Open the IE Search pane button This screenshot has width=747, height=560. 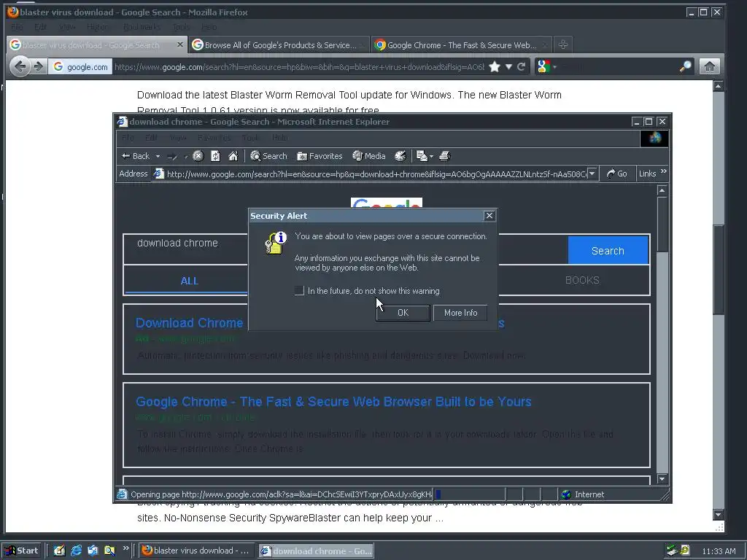pos(268,156)
